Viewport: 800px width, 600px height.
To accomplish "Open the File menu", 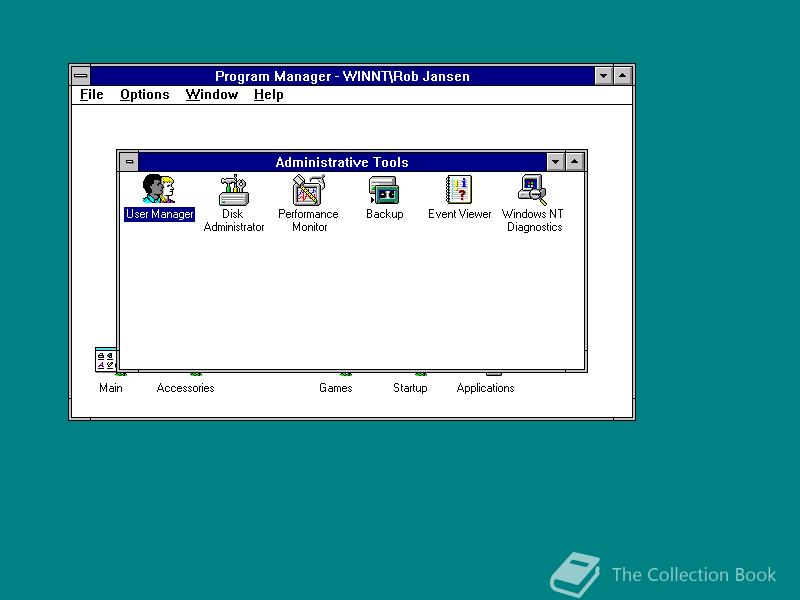I will click(x=90, y=94).
